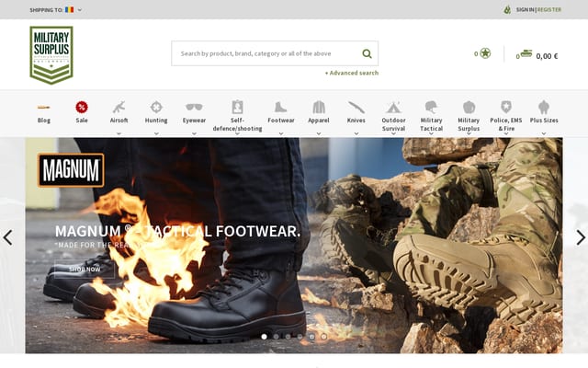Screen dimensions: 588x368
Task: Expand the Knives menu chevron
Action: click(x=356, y=133)
